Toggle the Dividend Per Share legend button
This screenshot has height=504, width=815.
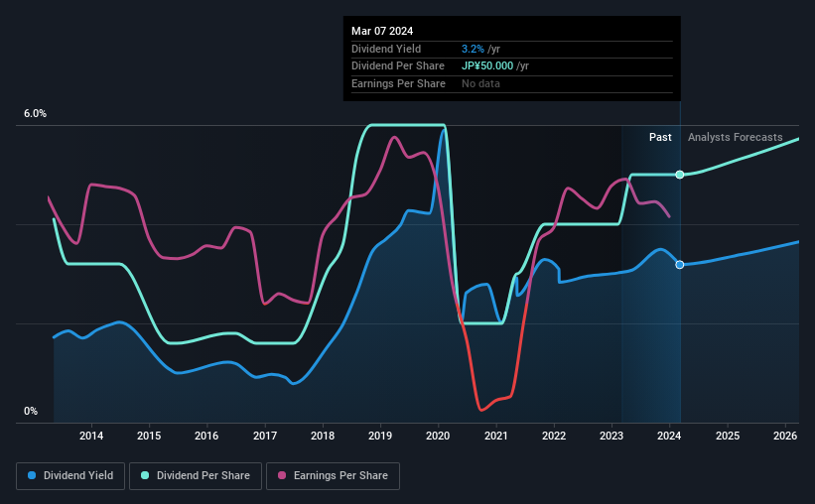point(196,475)
